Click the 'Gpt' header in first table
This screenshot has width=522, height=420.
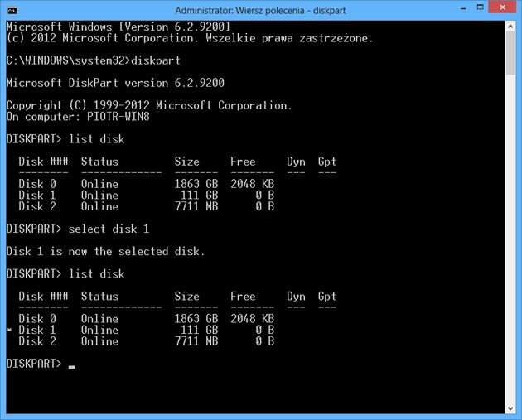(x=327, y=162)
